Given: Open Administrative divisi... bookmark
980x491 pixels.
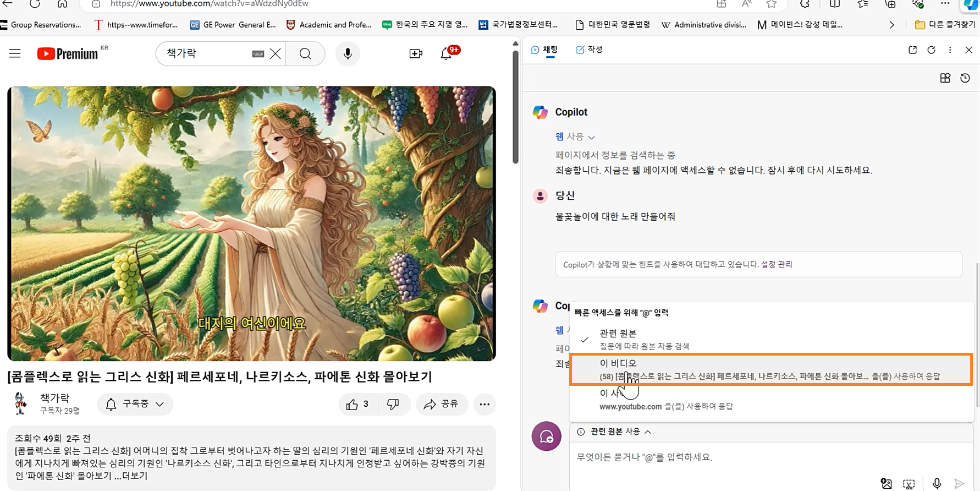Looking at the screenshot, I should tap(703, 25).
